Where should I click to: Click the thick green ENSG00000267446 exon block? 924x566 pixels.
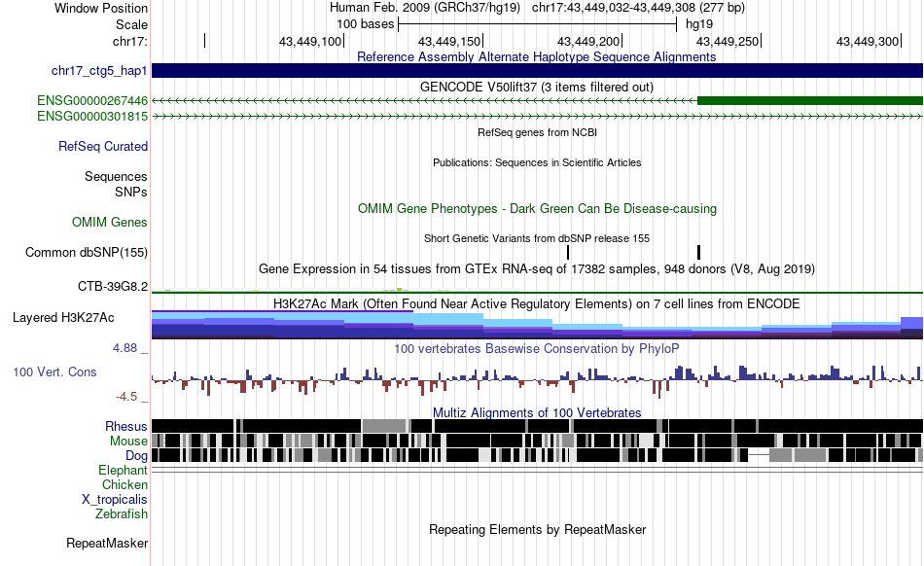click(809, 101)
